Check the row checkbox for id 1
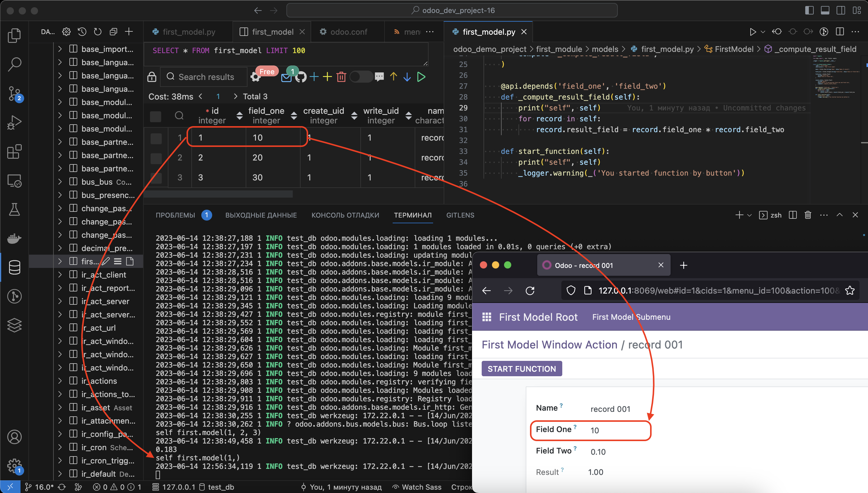868x493 pixels. click(156, 138)
